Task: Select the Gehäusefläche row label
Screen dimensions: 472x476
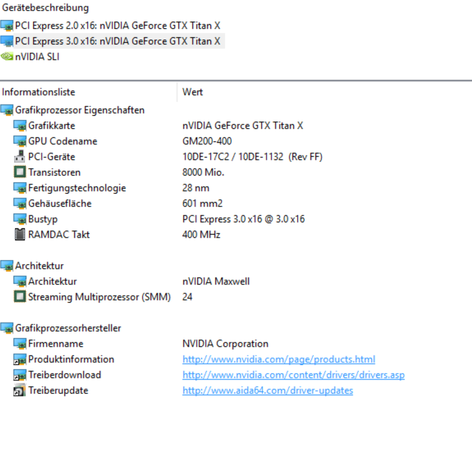Action: pyautogui.click(x=60, y=203)
